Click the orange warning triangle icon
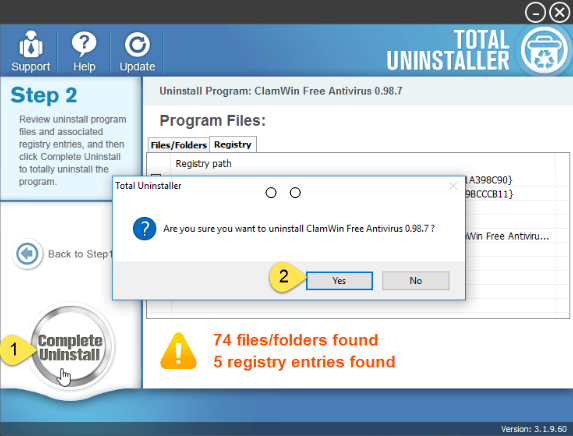Image resolution: width=573 pixels, height=436 pixels. (178, 351)
